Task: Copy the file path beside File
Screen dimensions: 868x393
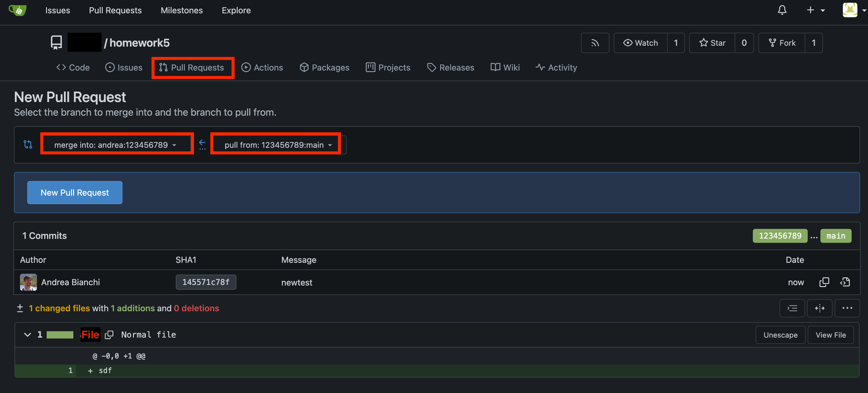Action: 109,335
